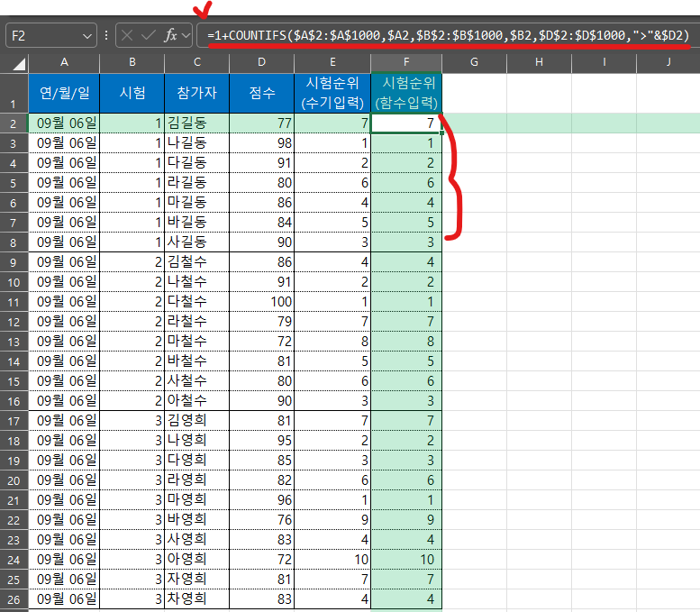This screenshot has width=700, height=612.
Task: Click the Insert Function fx icon
Action: tap(170, 35)
